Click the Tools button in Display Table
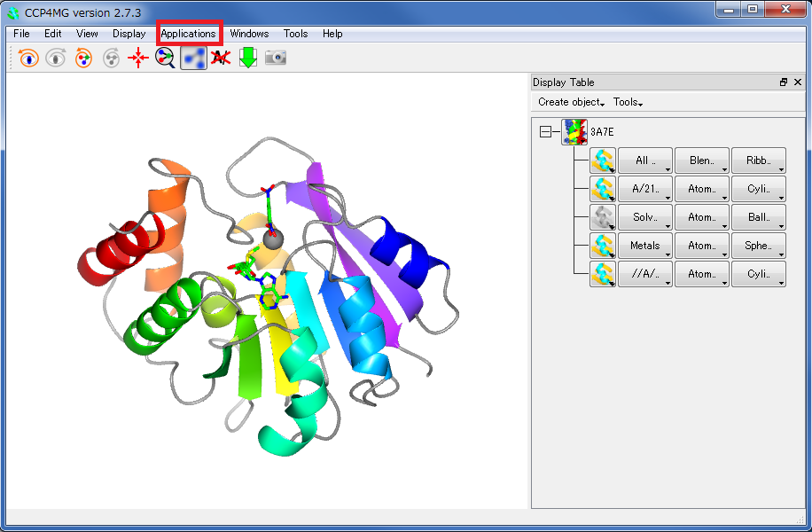 point(628,102)
